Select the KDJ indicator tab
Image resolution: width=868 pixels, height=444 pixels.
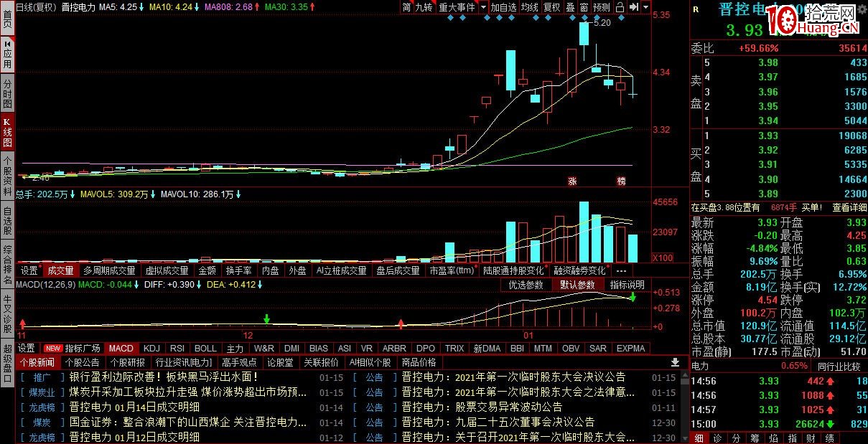point(151,348)
